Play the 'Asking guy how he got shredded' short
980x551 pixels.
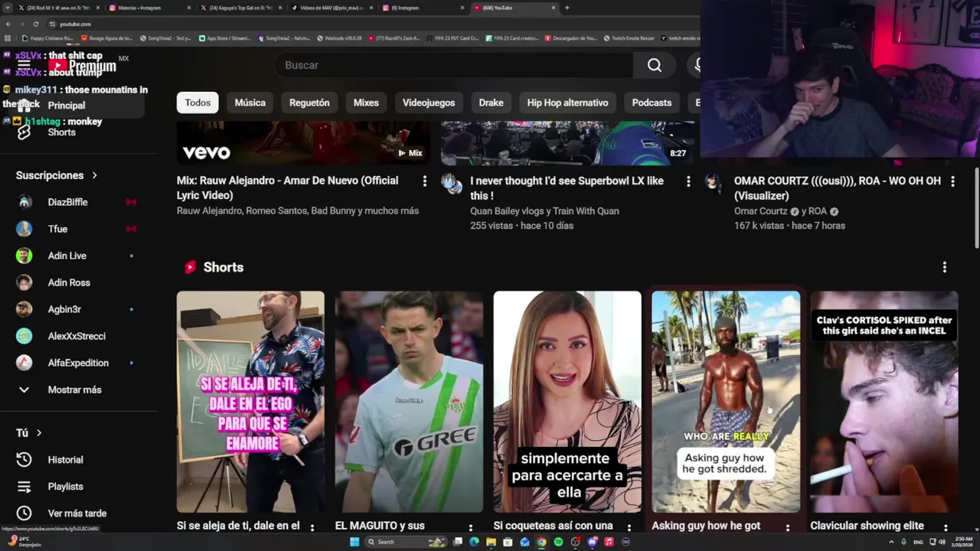tap(726, 402)
